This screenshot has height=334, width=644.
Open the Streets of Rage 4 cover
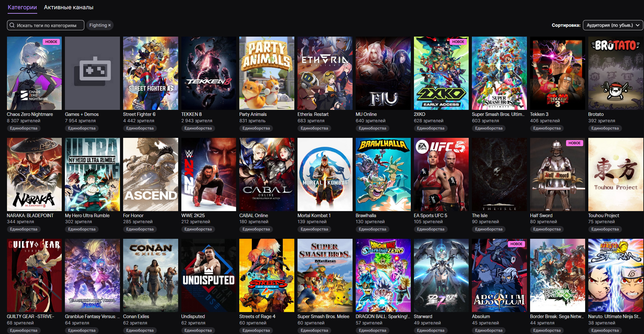[267, 275]
